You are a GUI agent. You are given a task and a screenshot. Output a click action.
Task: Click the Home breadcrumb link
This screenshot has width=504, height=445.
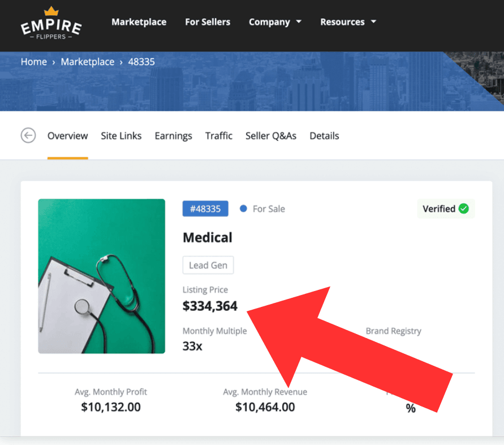(34, 62)
